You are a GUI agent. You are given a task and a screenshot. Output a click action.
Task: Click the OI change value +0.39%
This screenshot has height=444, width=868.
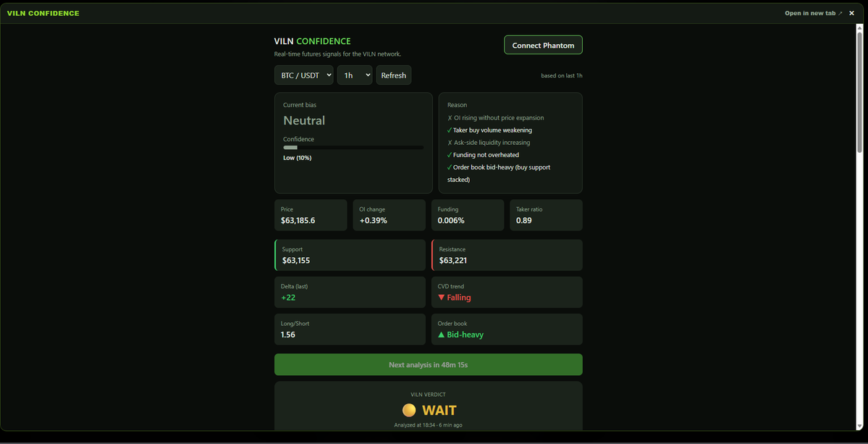click(x=373, y=220)
